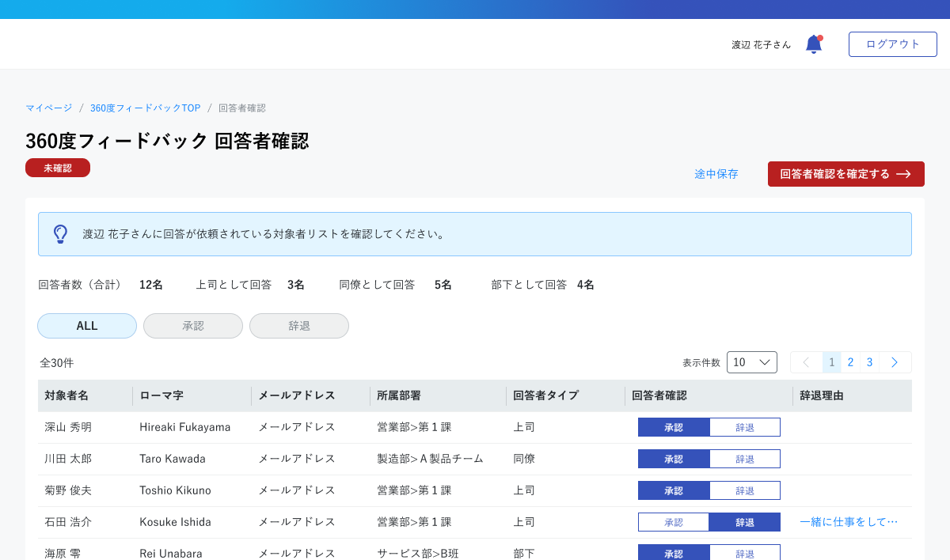Click the ログアウト button
Screen dimensions: 950x560
892,44
